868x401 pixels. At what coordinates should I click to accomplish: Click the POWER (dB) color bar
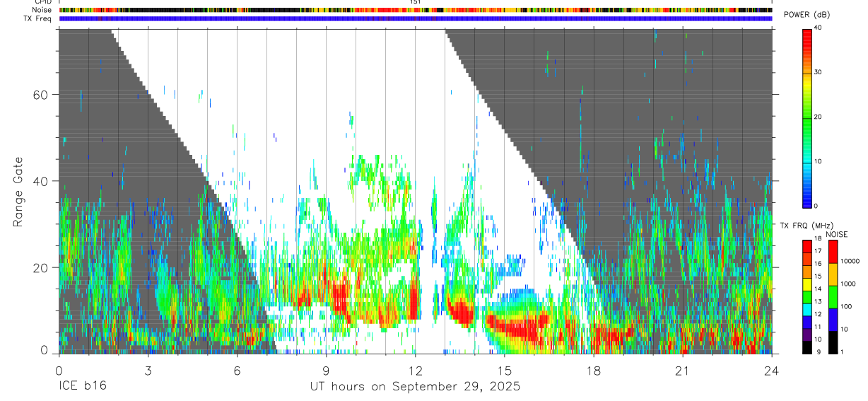807,117
